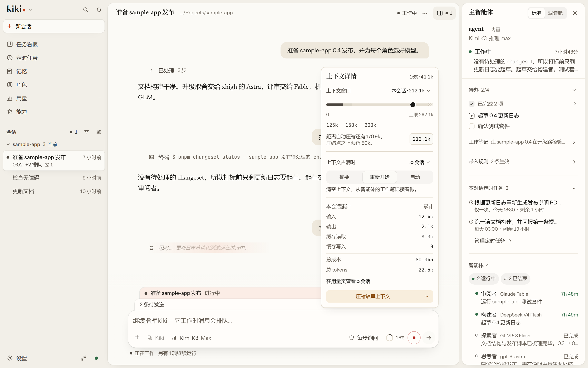The width and height of the screenshot is (588, 368).
Task: Toggle 每步询问 permission mode
Action: (x=364, y=338)
